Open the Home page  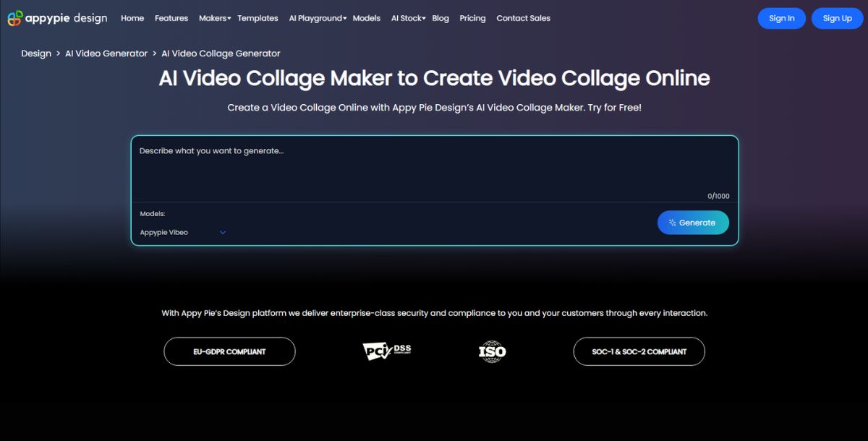pos(132,18)
